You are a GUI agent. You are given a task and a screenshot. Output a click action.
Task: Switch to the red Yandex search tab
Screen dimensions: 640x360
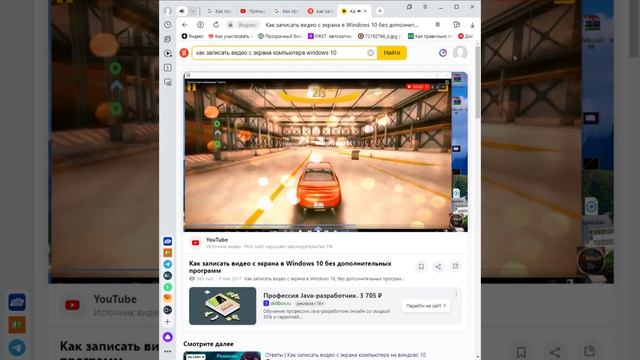(321, 11)
